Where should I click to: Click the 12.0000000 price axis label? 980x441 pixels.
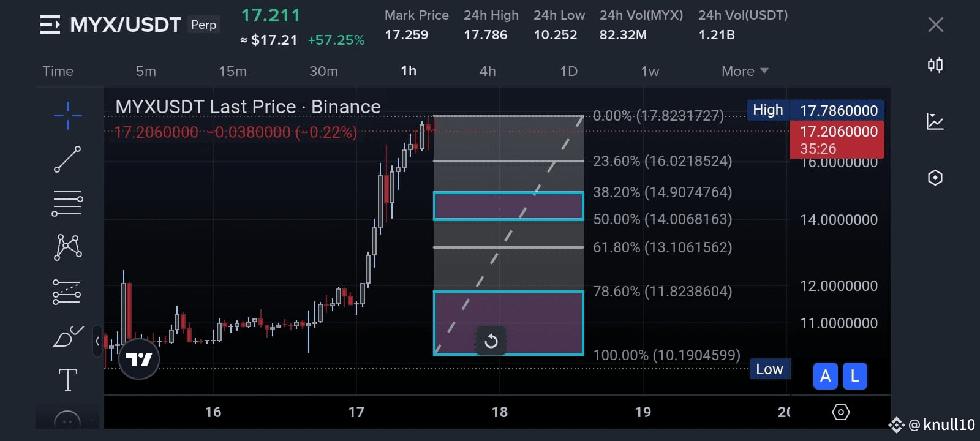click(x=839, y=286)
